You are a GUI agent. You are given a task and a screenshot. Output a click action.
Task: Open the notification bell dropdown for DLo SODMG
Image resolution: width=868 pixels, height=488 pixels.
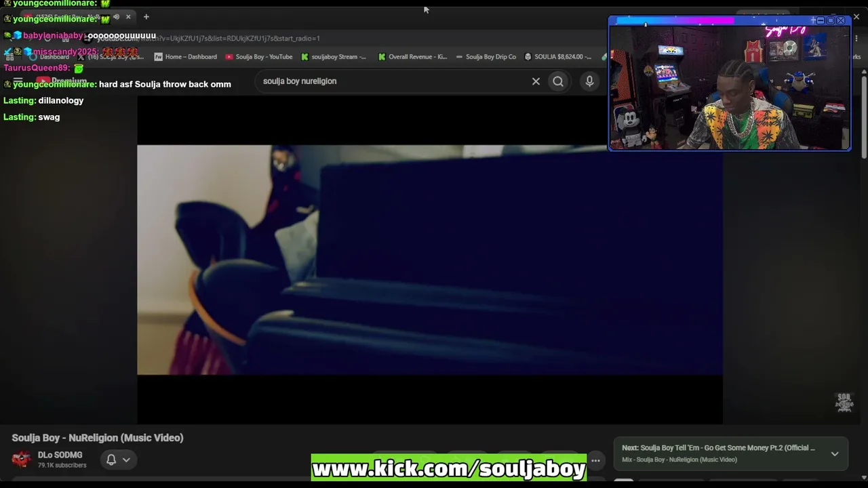pos(117,460)
